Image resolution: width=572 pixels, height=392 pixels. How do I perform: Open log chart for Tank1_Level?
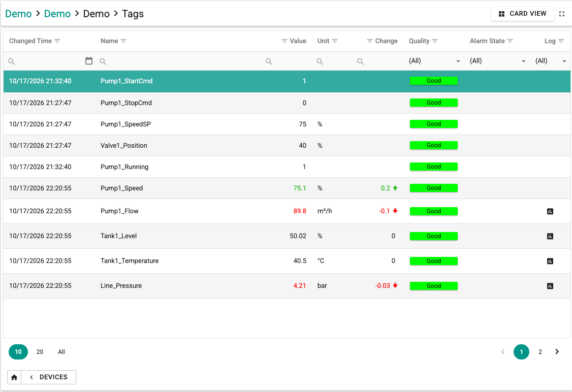(550, 236)
